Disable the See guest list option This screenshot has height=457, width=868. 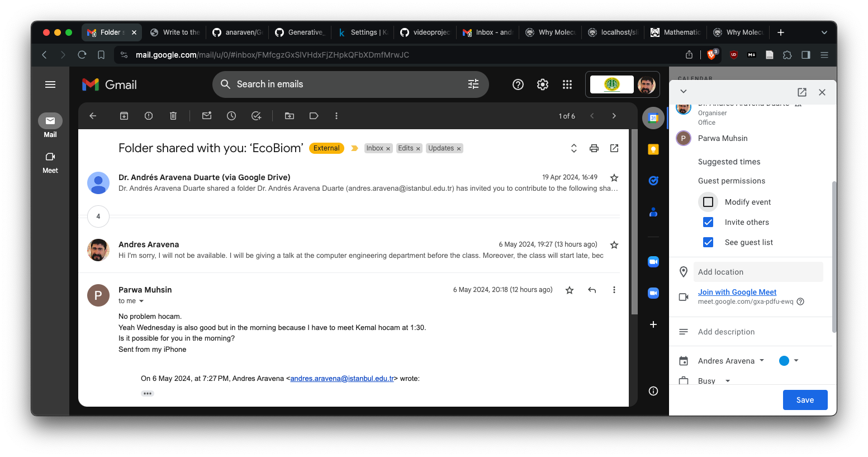[708, 242]
